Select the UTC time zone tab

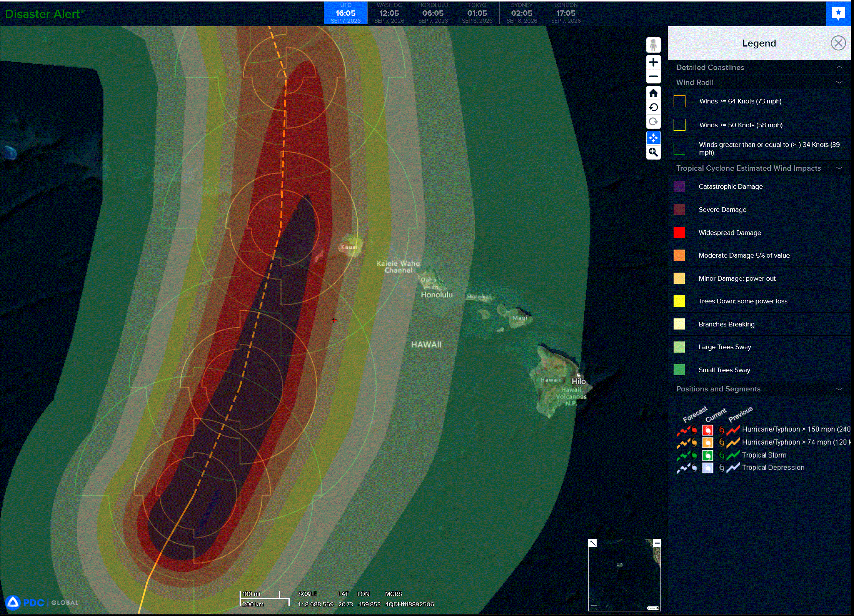click(x=345, y=13)
